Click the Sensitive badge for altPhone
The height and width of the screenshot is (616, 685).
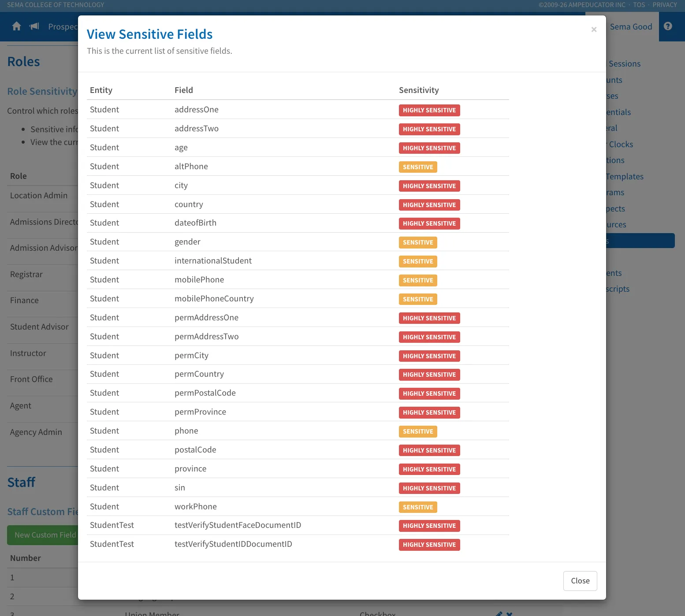coord(418,167)
